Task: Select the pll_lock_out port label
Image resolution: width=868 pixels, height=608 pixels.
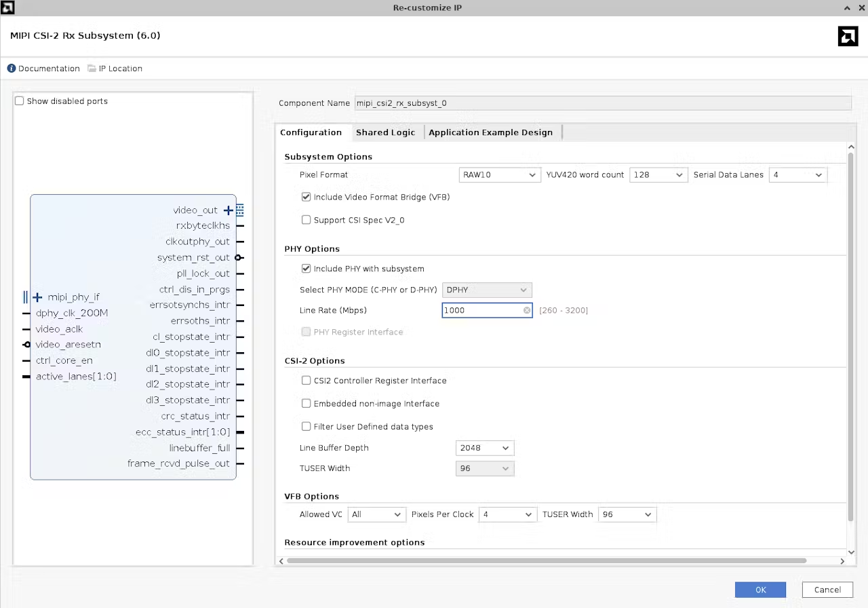Action: [203, 273]
